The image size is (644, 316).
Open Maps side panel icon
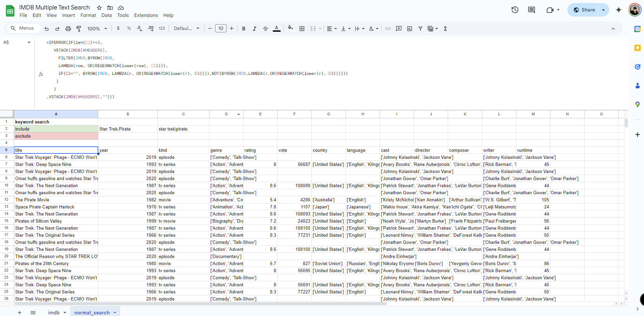tap(638, 105)
